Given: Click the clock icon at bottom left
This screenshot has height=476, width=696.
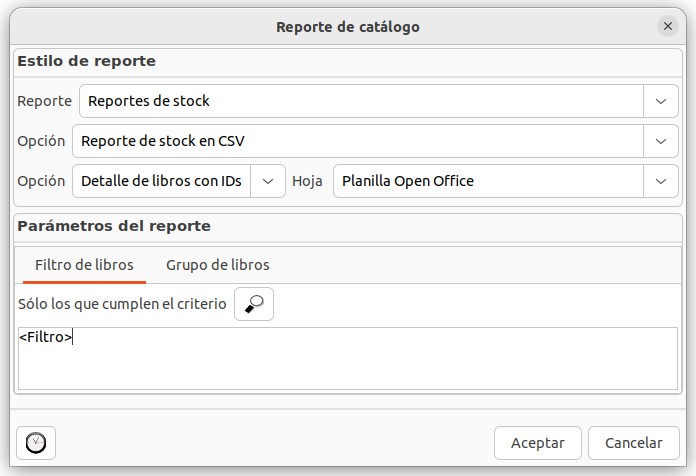Looking at the screenshot, I should [x=36, y=442].
